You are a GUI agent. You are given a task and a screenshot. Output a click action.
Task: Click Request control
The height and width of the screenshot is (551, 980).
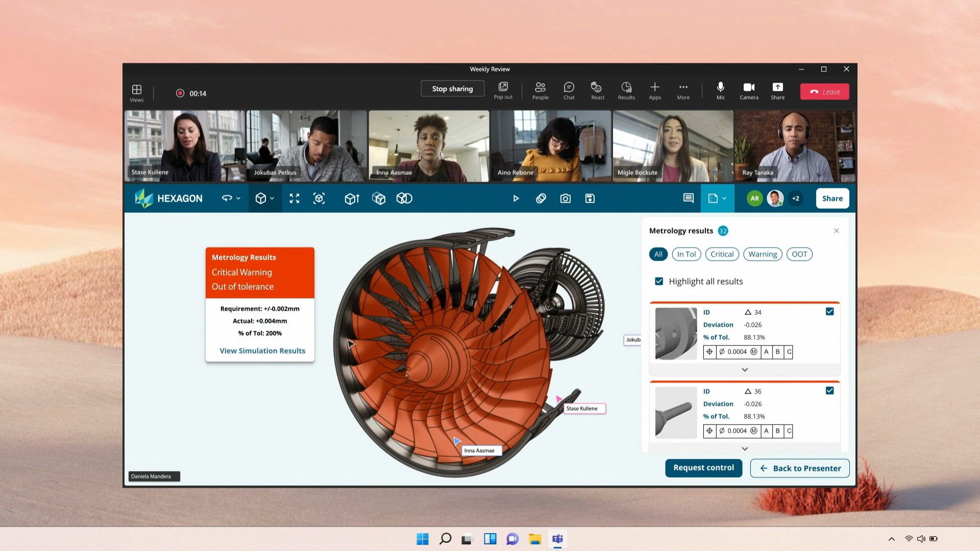click(x=703, y=468)
